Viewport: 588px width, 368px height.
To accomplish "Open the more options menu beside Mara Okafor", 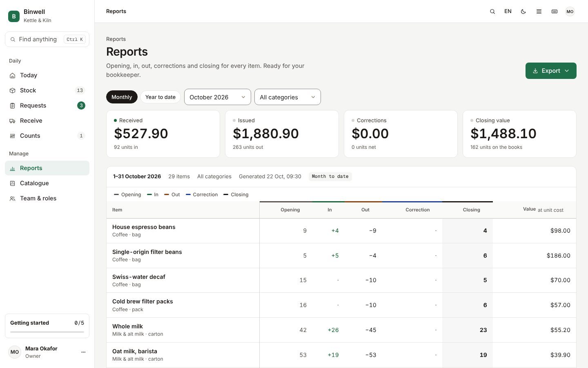I will tap(83, 352).
